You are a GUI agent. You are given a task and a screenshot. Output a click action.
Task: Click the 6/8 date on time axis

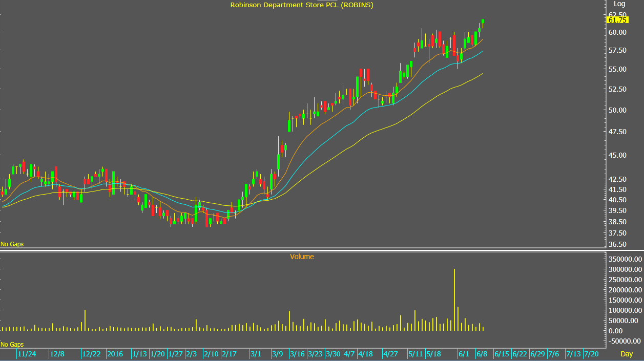[x=482, y=354]
